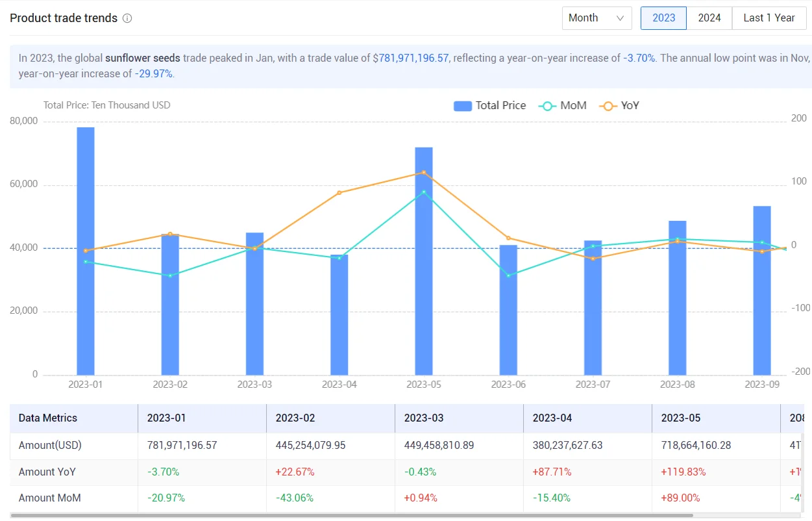812x521 pixels.
Task: Click the horizontal scrollbar under the table
Action: (x=352, y=516)
